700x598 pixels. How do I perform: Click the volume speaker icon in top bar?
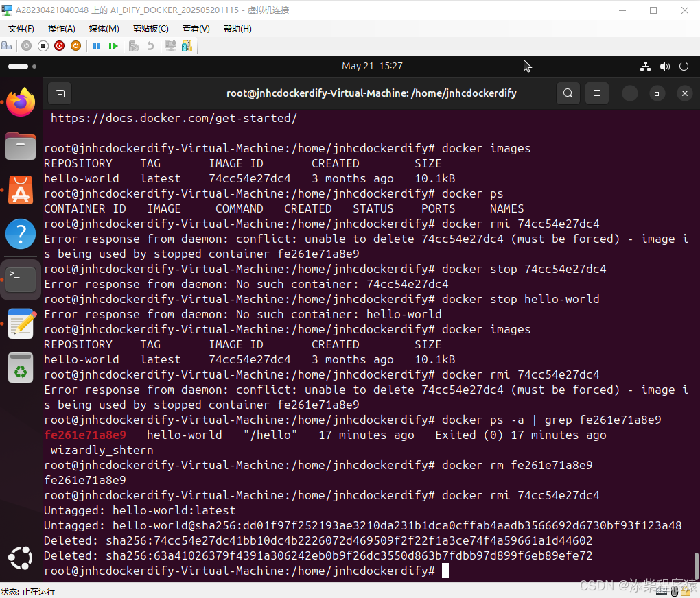click(665, 67)
